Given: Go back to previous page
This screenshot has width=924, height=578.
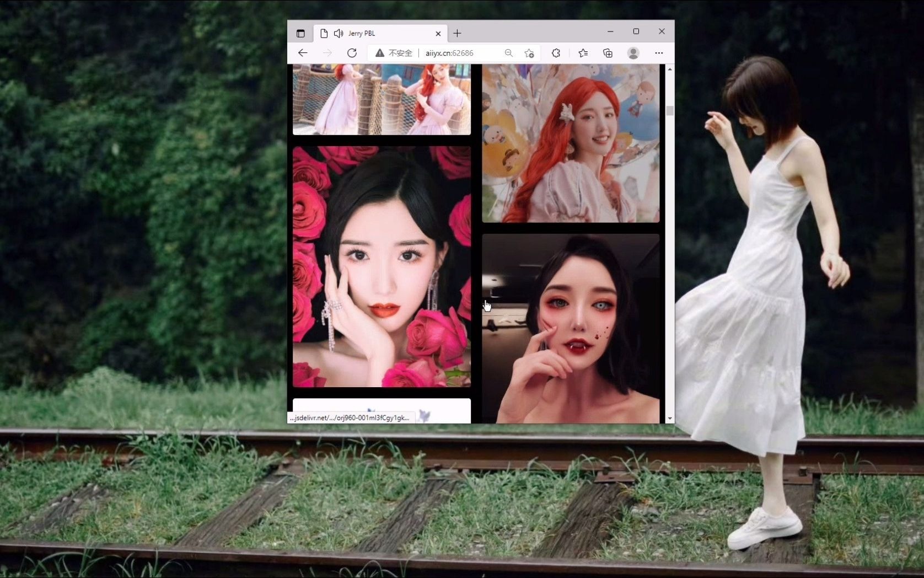Looking at the screenshot, I should [303, 53].
